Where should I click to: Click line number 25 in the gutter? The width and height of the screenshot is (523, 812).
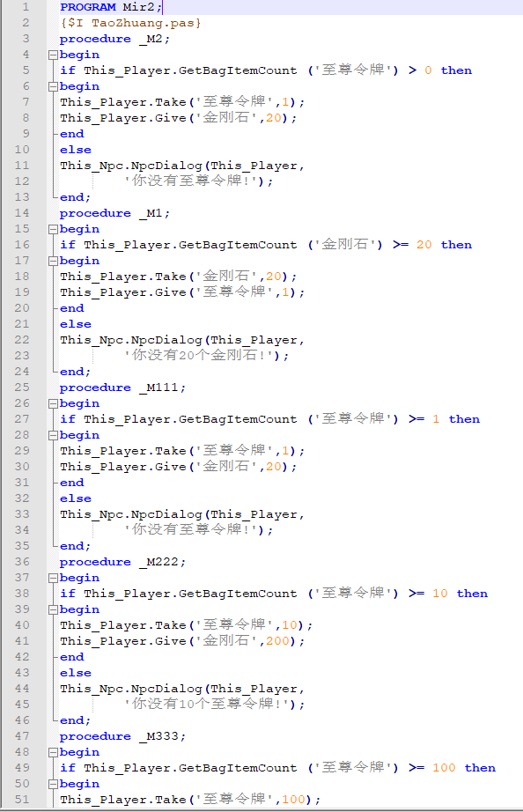point(22,388)
